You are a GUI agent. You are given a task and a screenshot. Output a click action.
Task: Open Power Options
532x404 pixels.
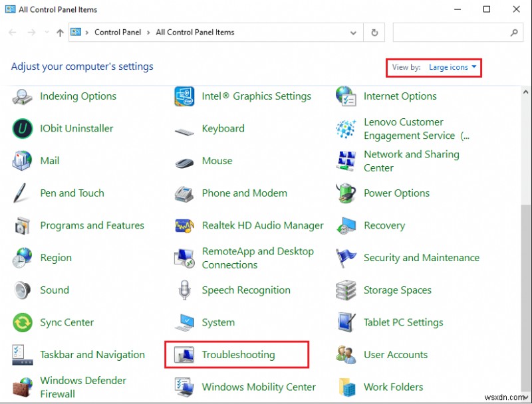(396, 193)
